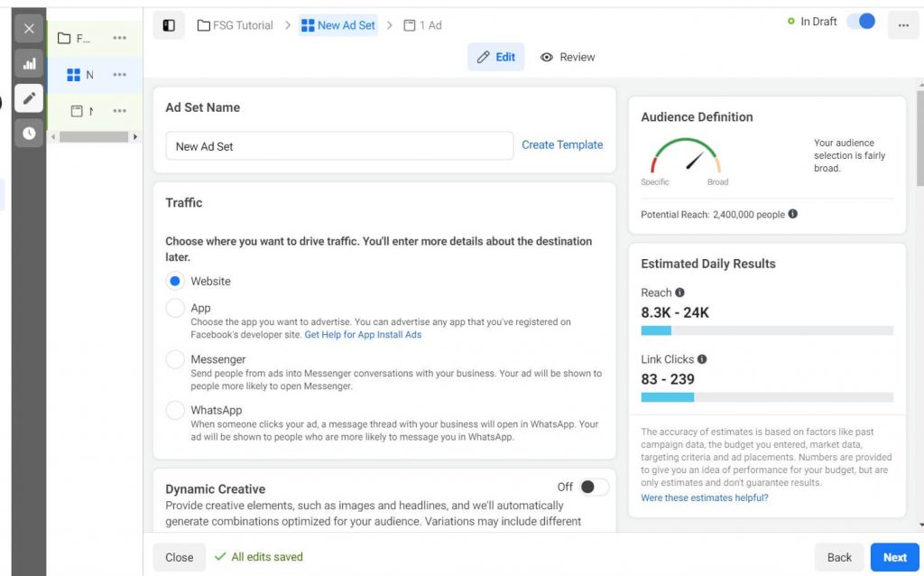Toggle the side panel layout icon
This screenshot has height=576, width=924.
tap(169, 25)
